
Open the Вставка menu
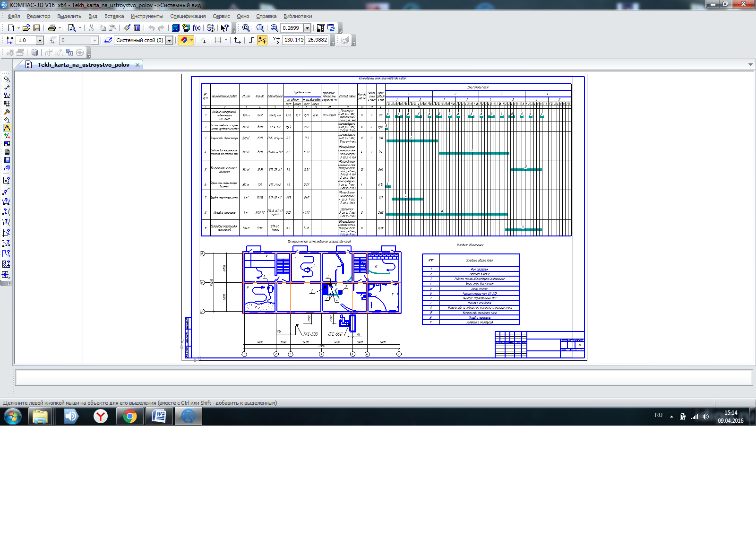[x=114, y=16]
